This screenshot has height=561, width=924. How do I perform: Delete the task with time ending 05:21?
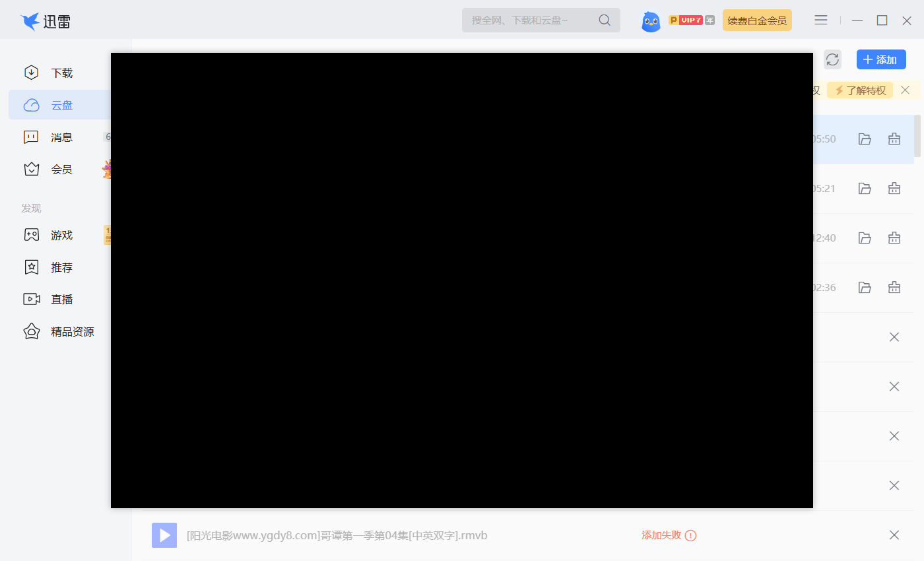point(894,188)
